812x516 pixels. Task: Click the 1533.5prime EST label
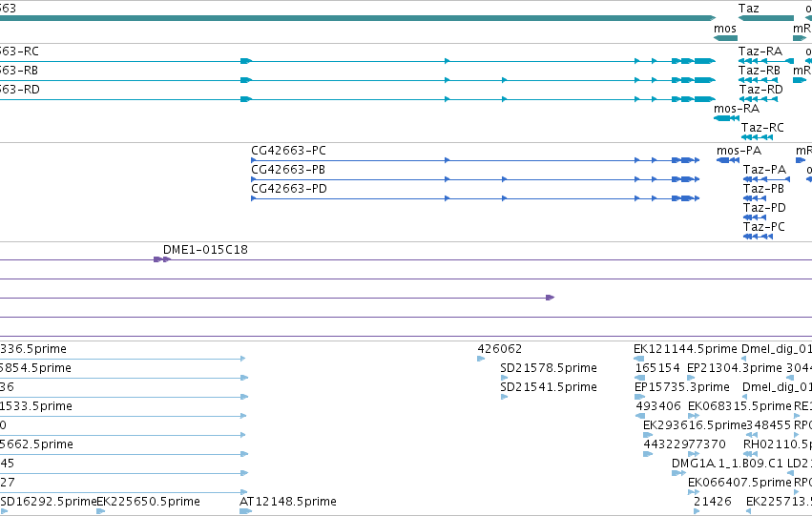(x=35, y=406)
